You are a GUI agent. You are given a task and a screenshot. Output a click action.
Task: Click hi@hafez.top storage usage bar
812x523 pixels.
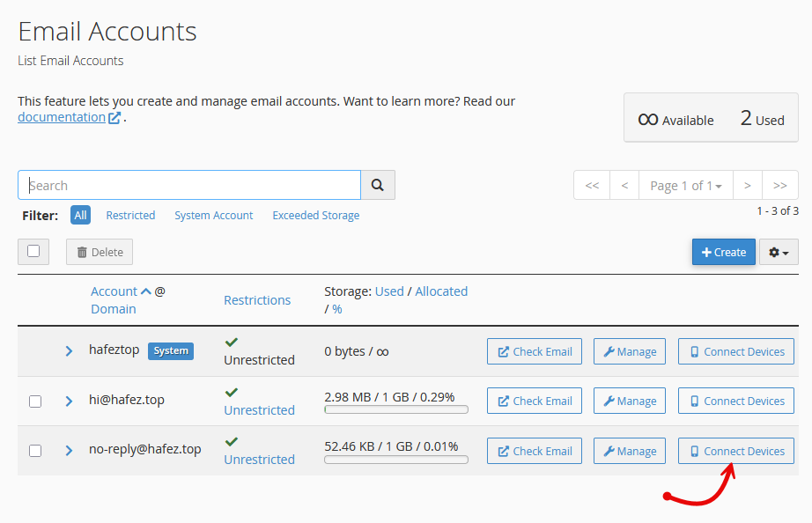(396, 409)
